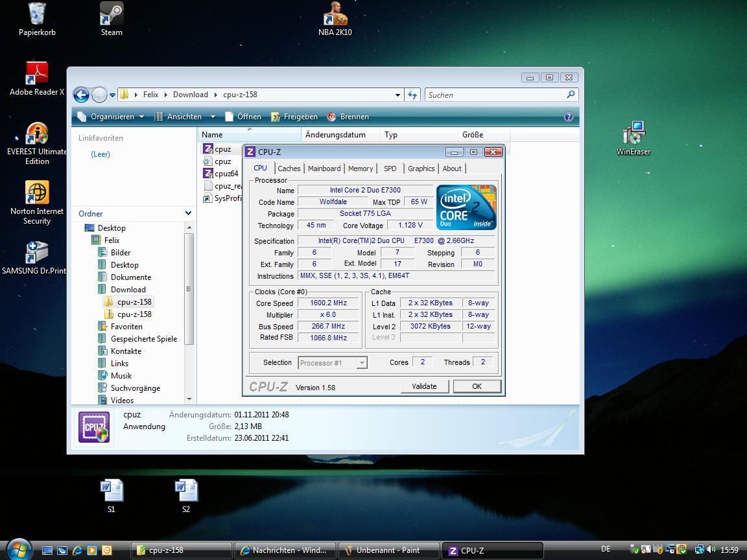Open the Explorer help question mark icon
Image resolution: width=747 pixels, height=560 pixels.
point(568,117)
